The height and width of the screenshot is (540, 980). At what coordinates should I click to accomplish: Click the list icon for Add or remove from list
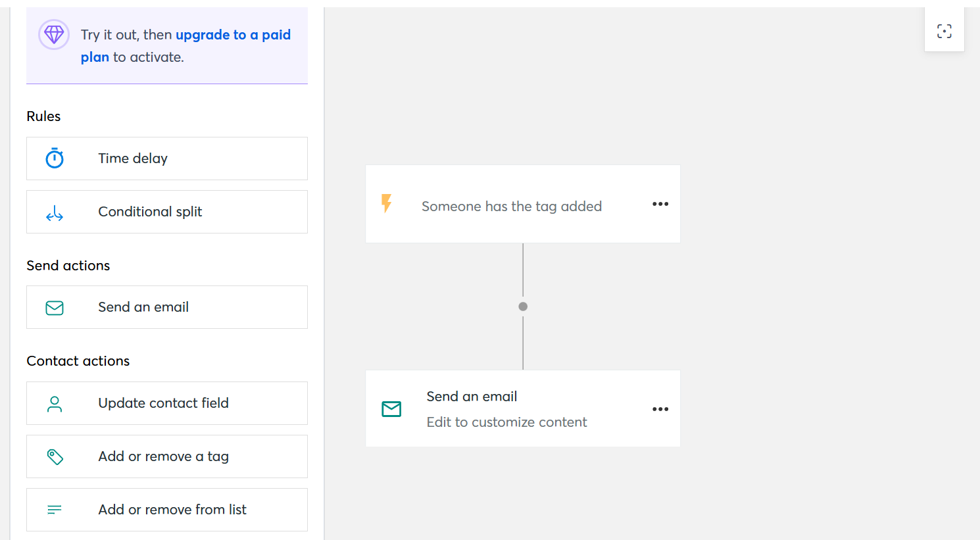(55, 510)
